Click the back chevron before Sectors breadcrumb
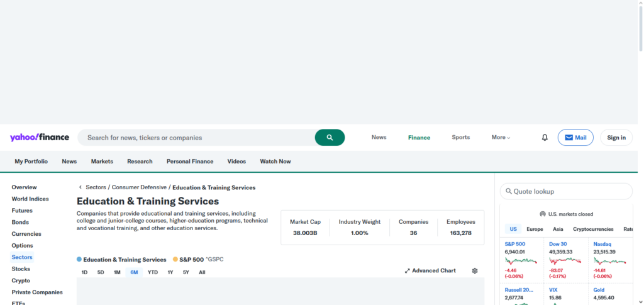This screenshot has height=305, width=644. (x=80, y=187)
